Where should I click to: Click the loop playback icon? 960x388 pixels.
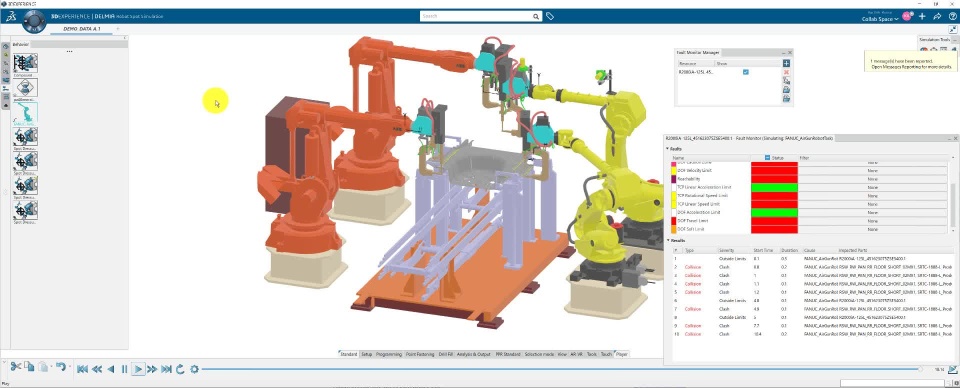click(x=180, y=369)
